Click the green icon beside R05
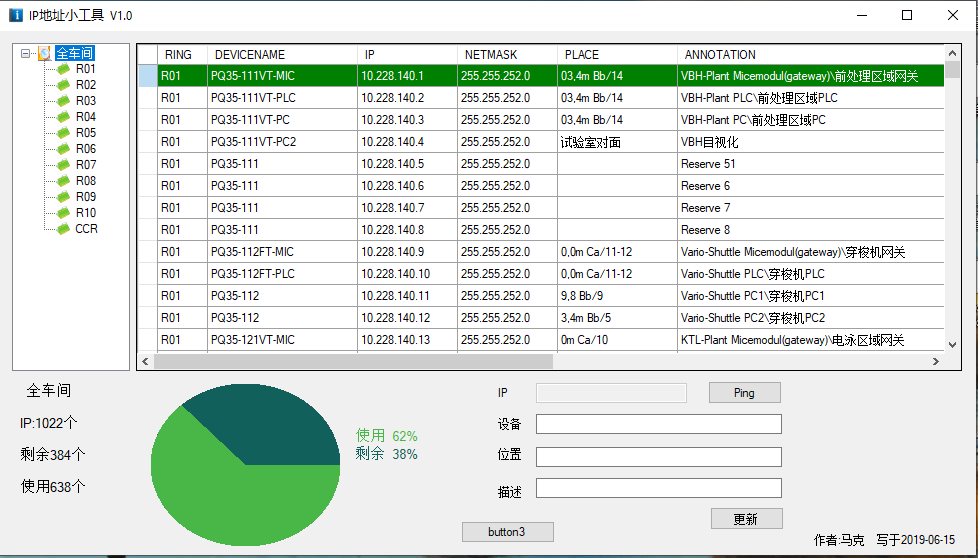The width and height of the screenshot is (978, 558). 64,133
